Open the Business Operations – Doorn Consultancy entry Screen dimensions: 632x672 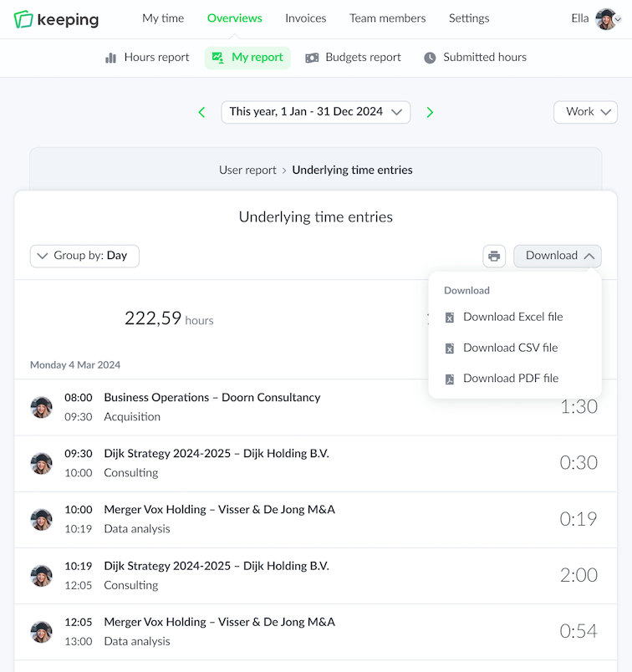[x=315, y=407]
